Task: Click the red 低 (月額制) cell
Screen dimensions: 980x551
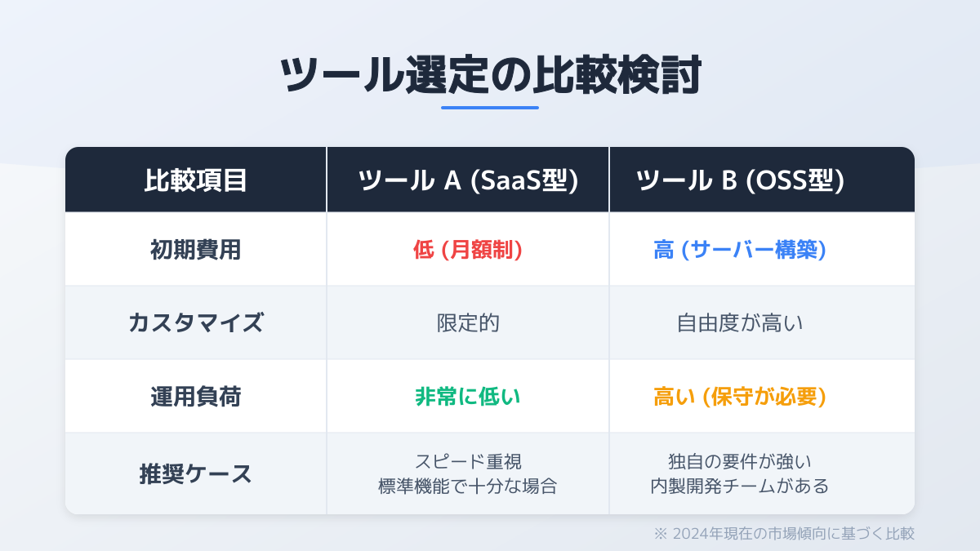Action: click(468, 250)
